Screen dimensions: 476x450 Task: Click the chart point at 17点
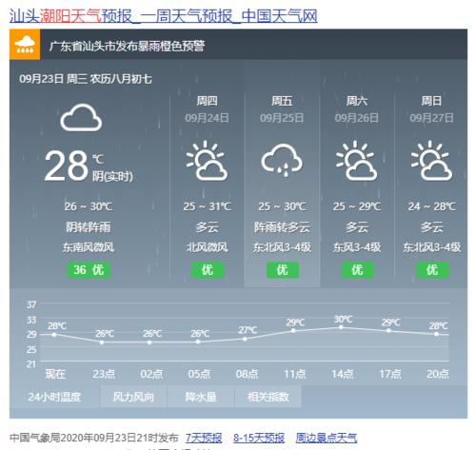tap(388, 330)
